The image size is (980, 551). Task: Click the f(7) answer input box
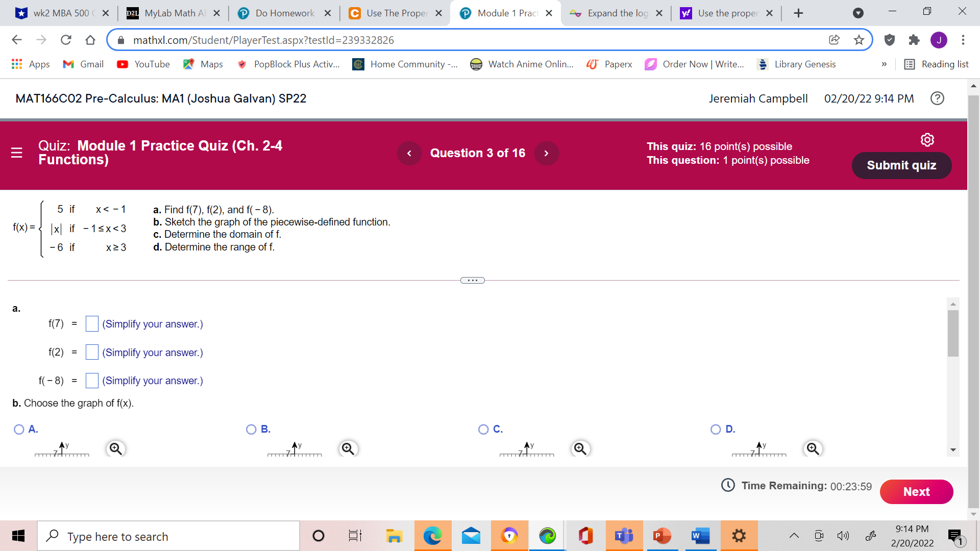click(92, 324)
